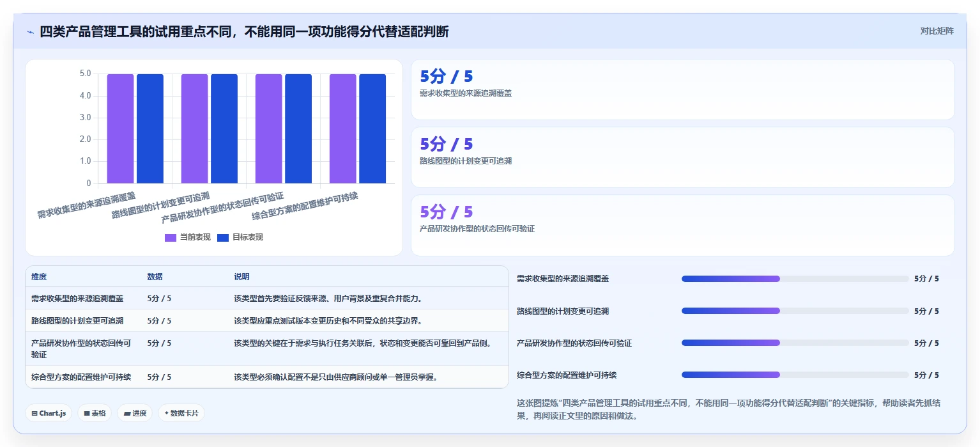Screen dimensions: 980x447
Task: Click the slanted 综合型方案的配置维护可持续 chart axis label
Action: pyautogui.click(x=305, y=206)
